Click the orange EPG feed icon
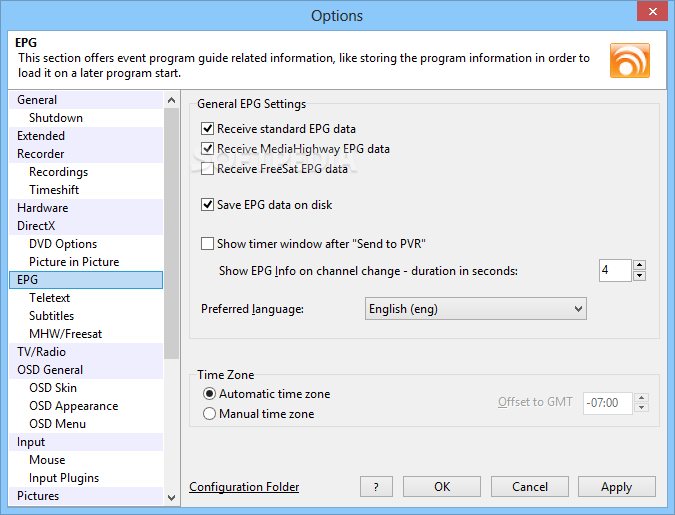 click(629, 60)
